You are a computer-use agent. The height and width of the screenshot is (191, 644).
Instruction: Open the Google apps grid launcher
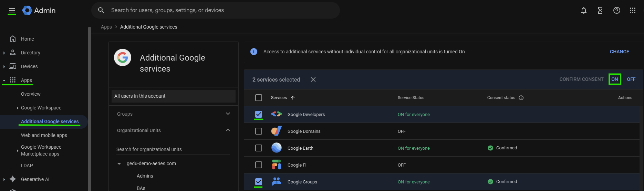click(x=633, y=10)
